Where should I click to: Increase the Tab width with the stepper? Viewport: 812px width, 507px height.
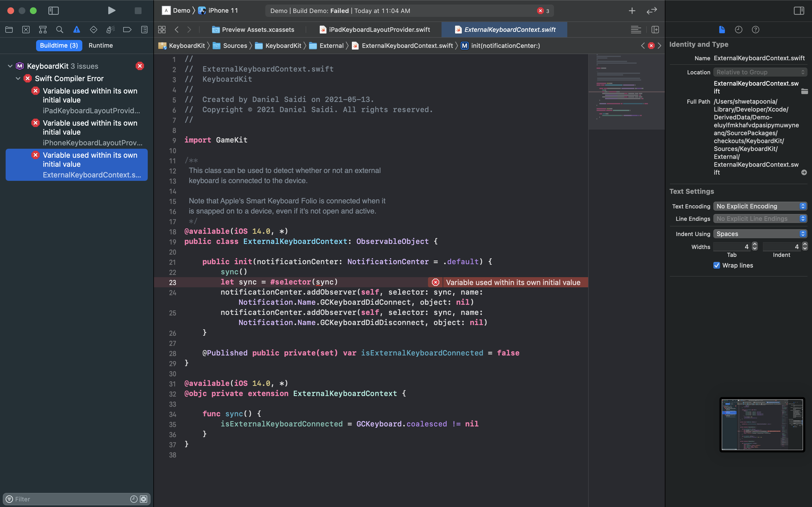(x=754, y=244)
